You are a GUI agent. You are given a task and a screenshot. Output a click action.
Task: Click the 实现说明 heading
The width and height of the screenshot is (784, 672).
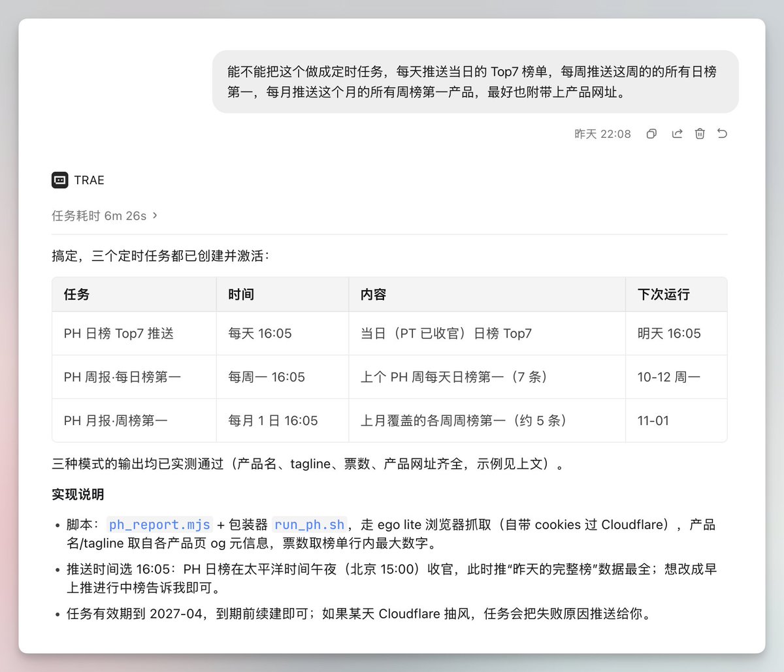coord(78,494)
